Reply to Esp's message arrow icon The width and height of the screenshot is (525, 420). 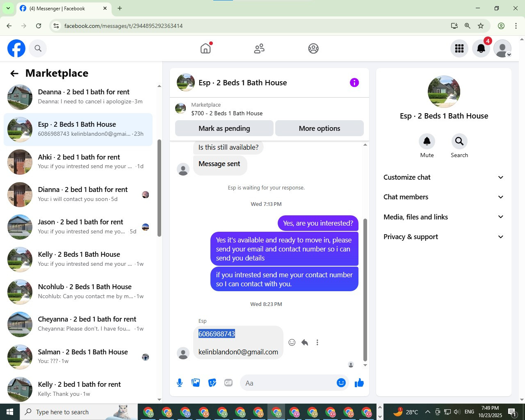click(305, 342)
